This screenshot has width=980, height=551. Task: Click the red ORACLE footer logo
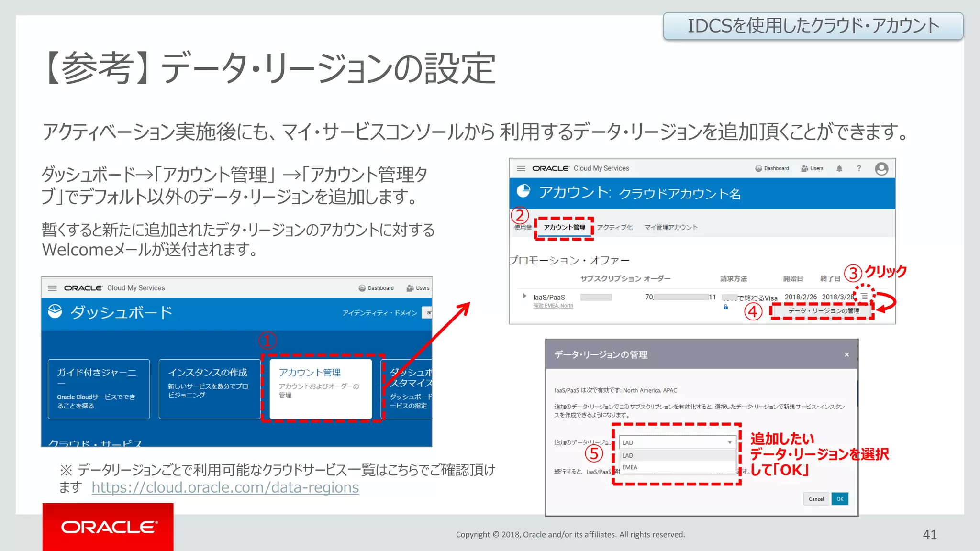click(108, 527)
